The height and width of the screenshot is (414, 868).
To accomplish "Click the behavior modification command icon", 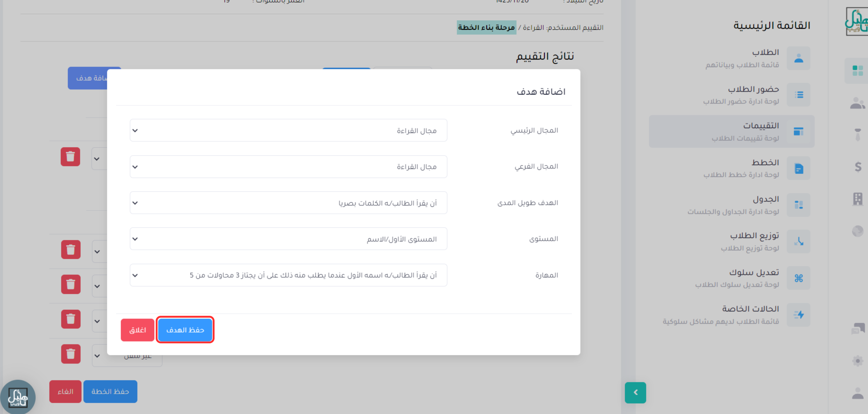I will click(x=798, y=278).
